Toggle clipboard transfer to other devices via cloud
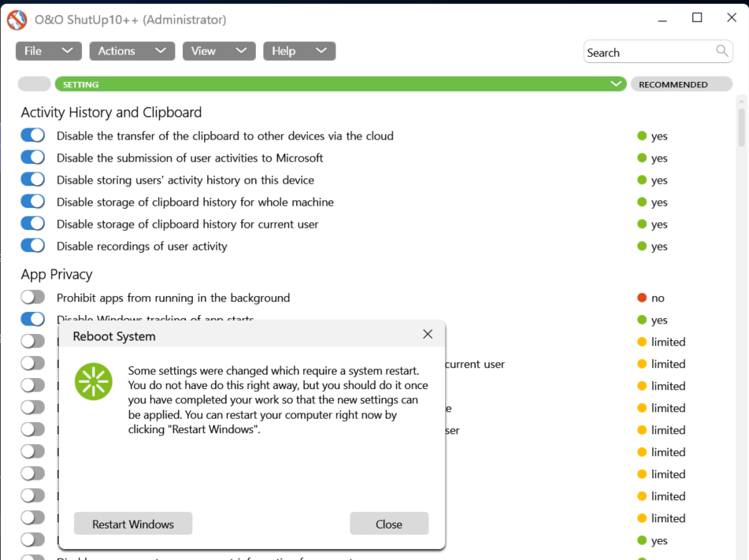Screen dimensions: 749x560 33,135
